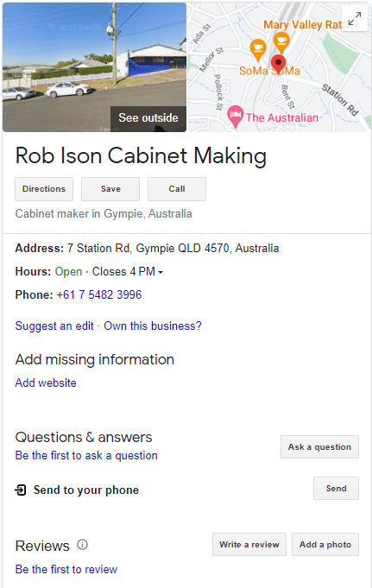Image resolution: width=372 pixels, height=588 pixels.
Task: Click Own this business? link
Action: (x=153, y=326)
